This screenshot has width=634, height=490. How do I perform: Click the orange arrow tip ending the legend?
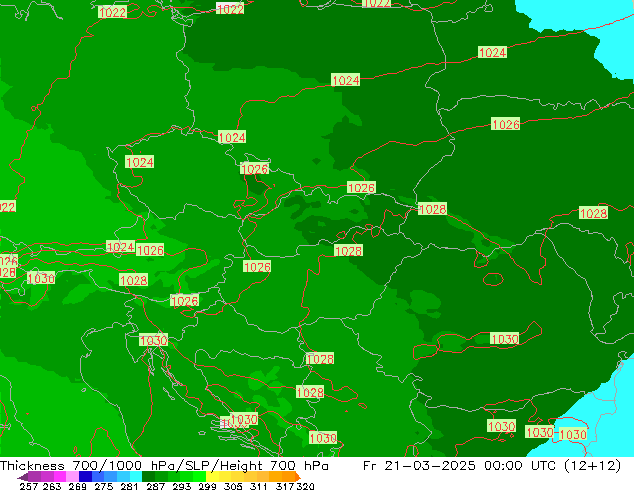pyautogui.click(x=298, y=477)
